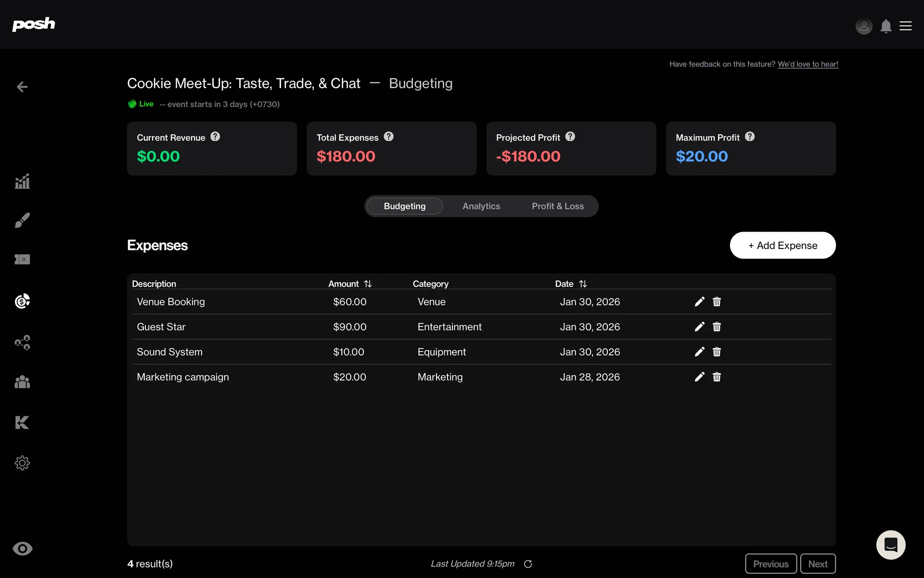Open the notifications bell
This screenshot has width=924, height=578.
click(x=885, y=26)
